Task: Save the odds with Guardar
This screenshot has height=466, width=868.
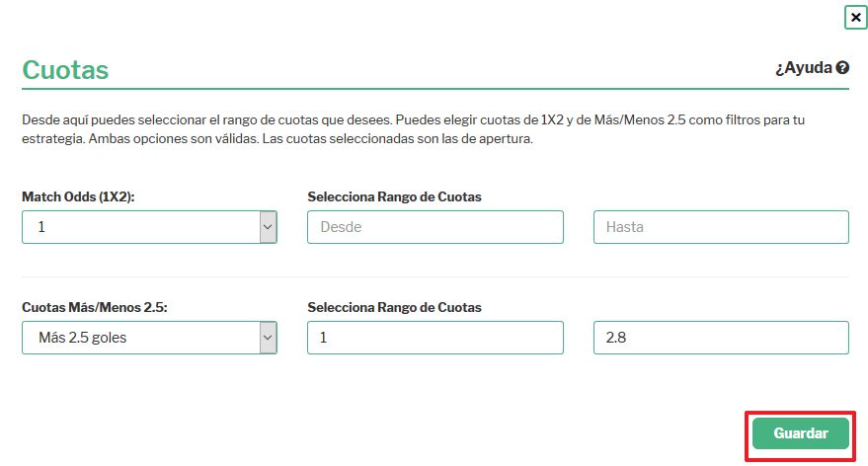Action: pos(801,433)
